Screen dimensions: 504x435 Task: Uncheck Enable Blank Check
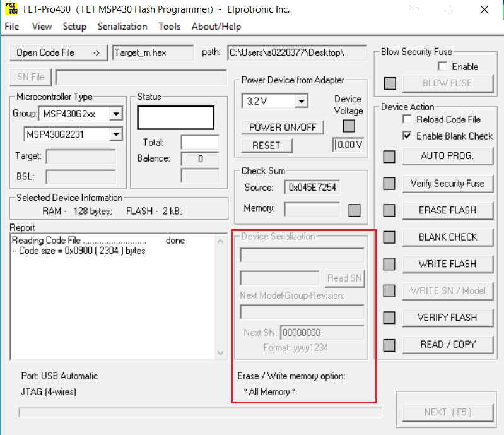[407, 136]
